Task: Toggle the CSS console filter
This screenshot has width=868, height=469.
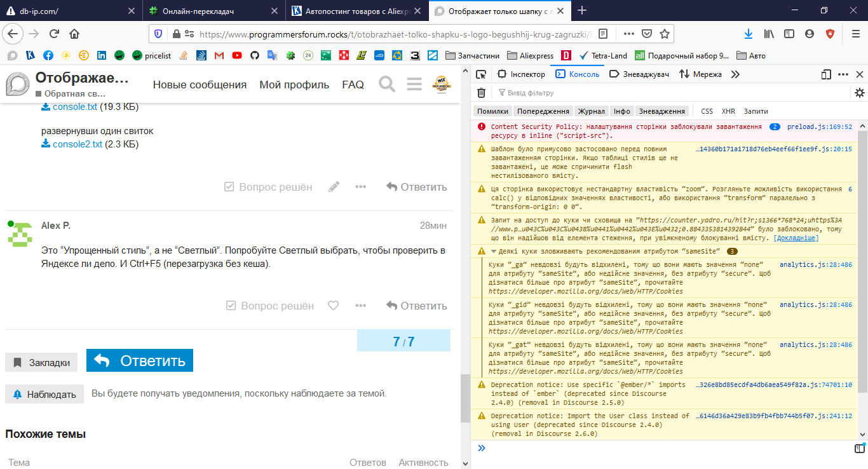Action: 707,111
